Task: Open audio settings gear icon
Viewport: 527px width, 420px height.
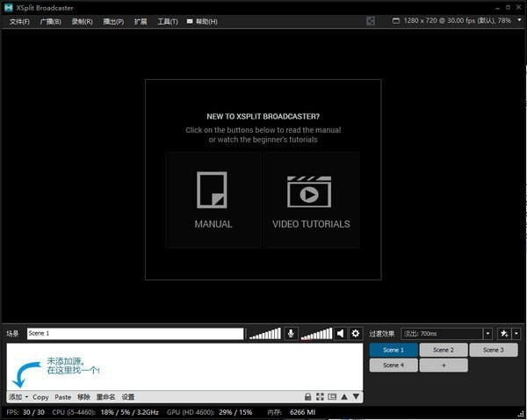Action: coord(355,334)
